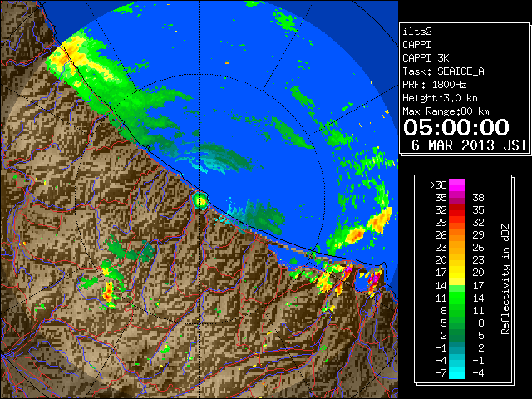The height and width of the screenshot is (399, 532).
Task: Click the 'Max Range:80 km' line
Action: coord(446,111)
